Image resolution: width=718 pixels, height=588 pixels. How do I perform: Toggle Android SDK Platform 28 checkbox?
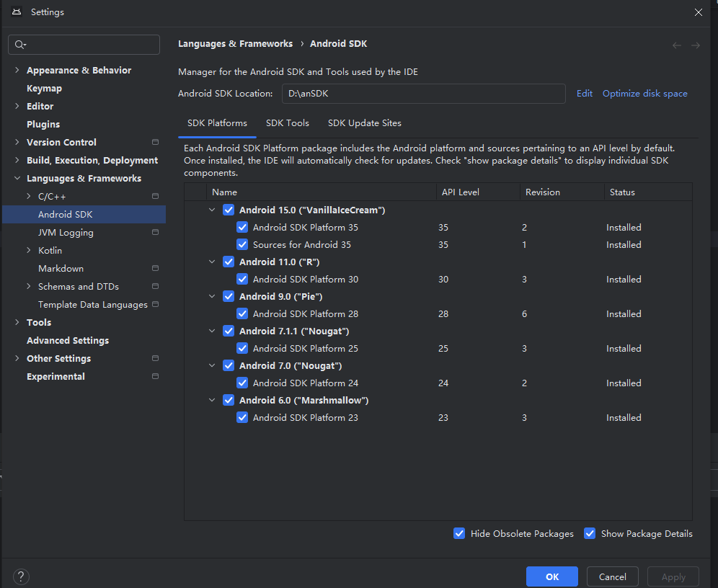tap(242, 314)
